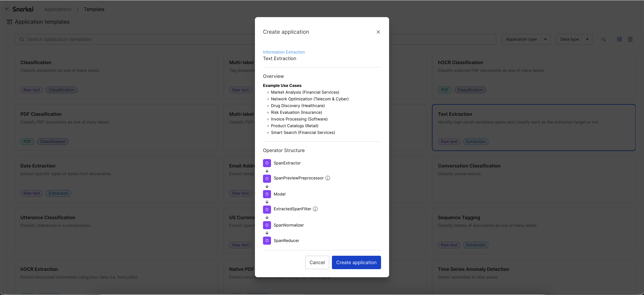Open the Data type dropdown
The width and height of the screenshot is (644, 295).
[x=574, y=39]
